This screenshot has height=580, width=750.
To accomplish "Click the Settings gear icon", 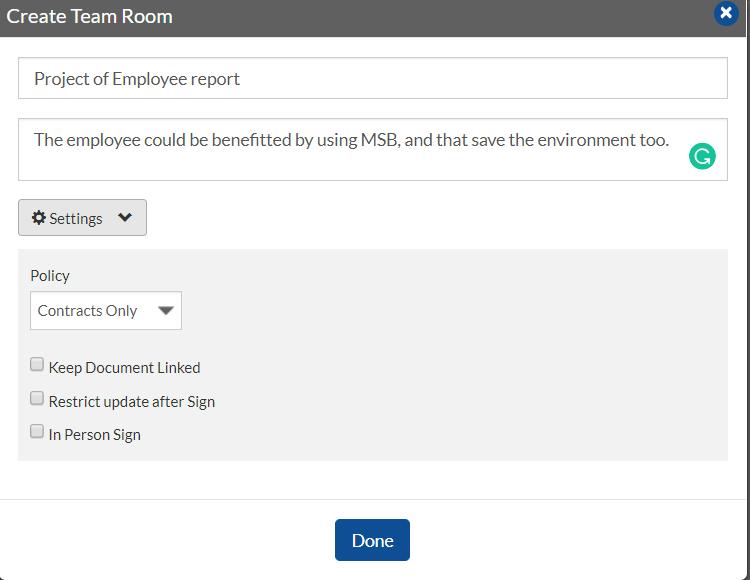I will click(x=39, y=218).
